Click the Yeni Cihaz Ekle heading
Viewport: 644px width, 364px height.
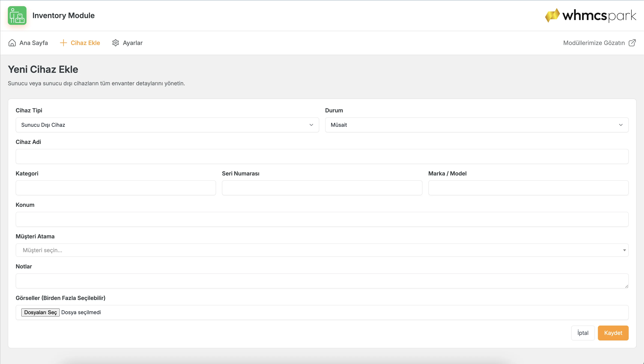click(x=43, y=69)
